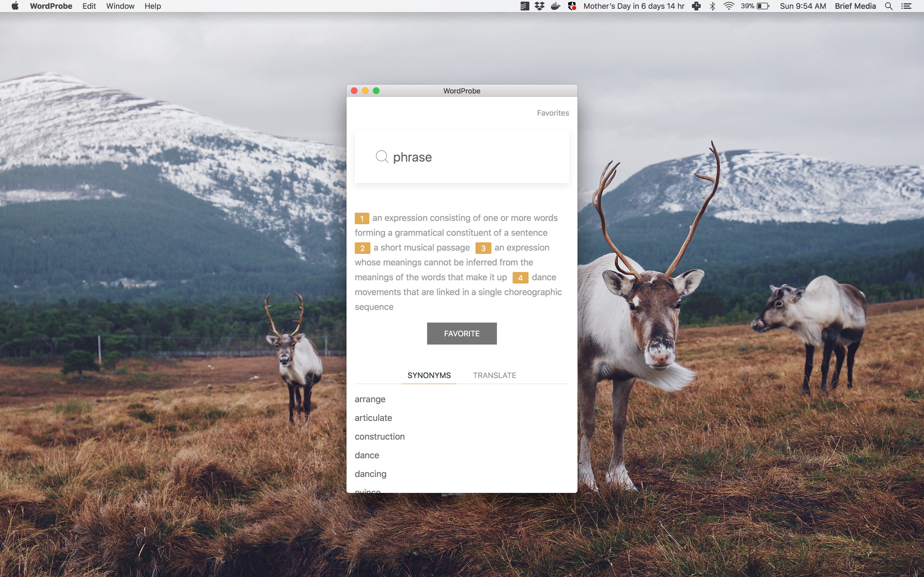Select the SYNONYMS tab

(429, 375)
